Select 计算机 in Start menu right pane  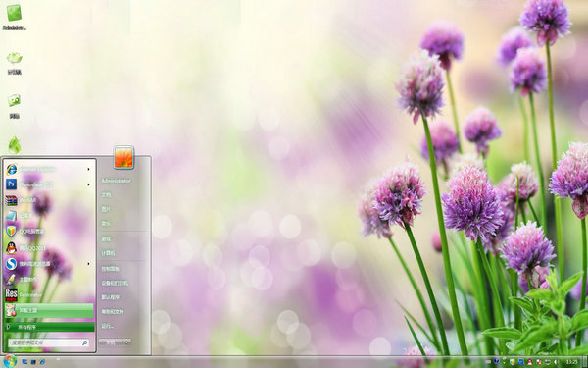pos(108,253)
